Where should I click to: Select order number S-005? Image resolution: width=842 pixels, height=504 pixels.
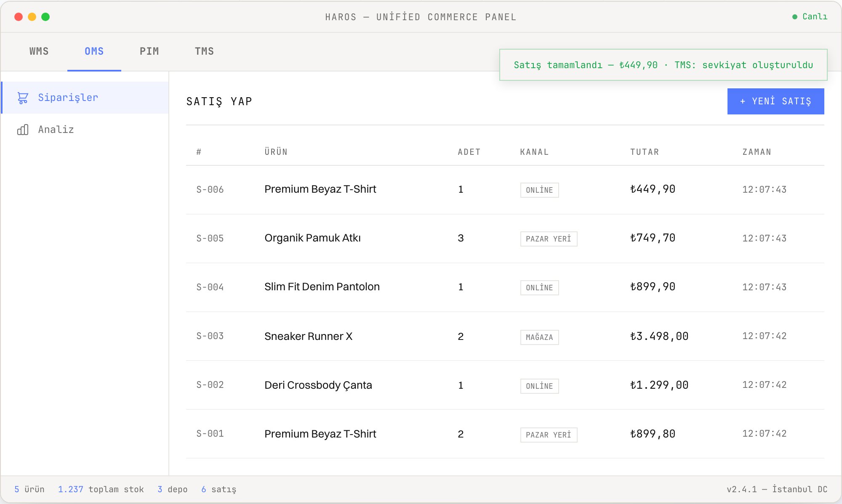tap(210, 239)
